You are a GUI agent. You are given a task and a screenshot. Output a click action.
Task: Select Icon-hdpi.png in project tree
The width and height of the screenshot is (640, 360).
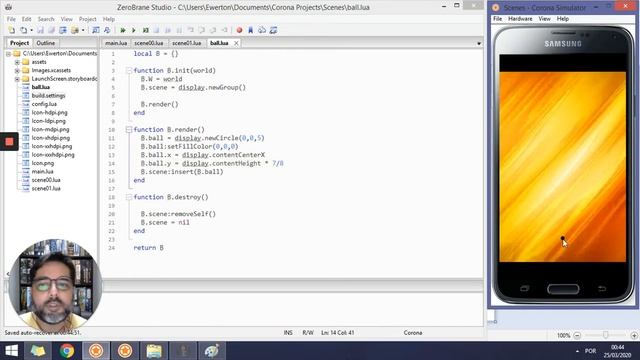(x=49, y=113)
